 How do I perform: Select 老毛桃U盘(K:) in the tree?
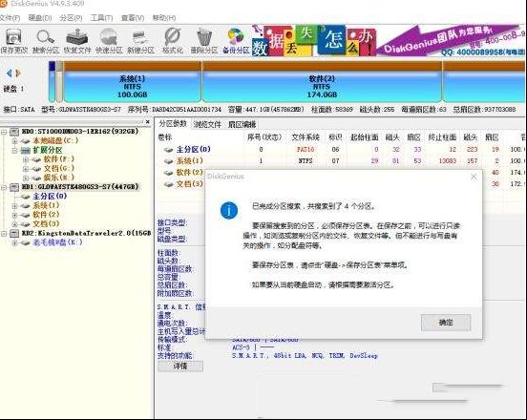[57, 242]
